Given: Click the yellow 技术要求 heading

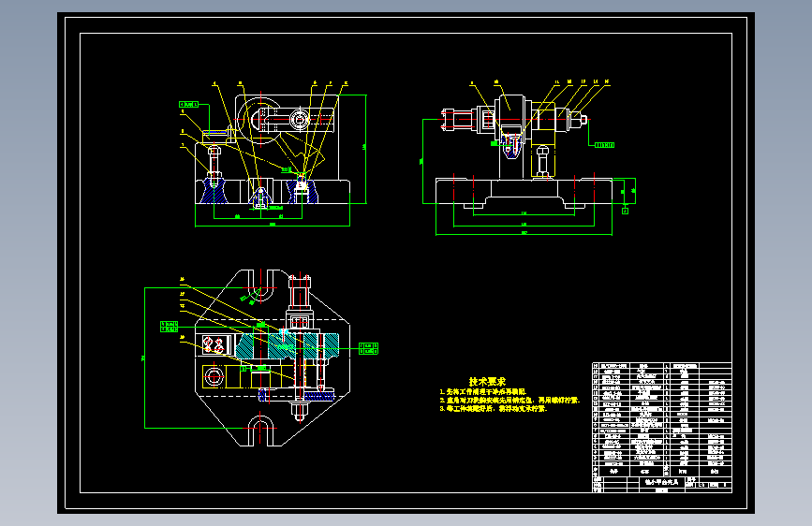Looking at the screenshot, I should coord(487,382).
